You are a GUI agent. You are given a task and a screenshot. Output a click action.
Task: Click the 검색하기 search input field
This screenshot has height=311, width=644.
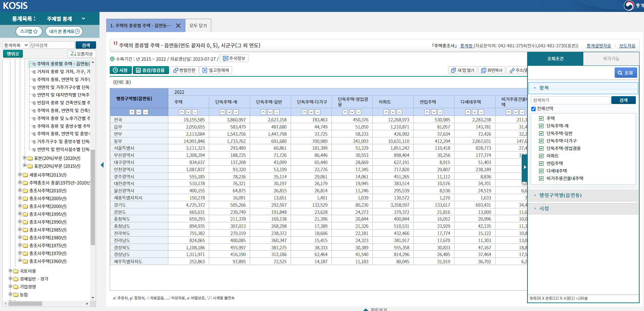point(570,100)
